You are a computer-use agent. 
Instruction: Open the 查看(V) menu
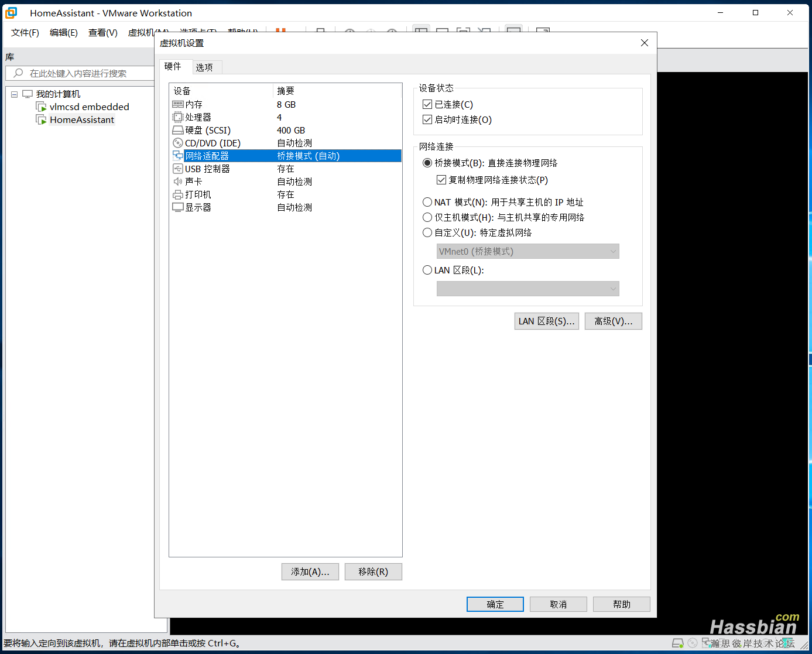point(103,33)
